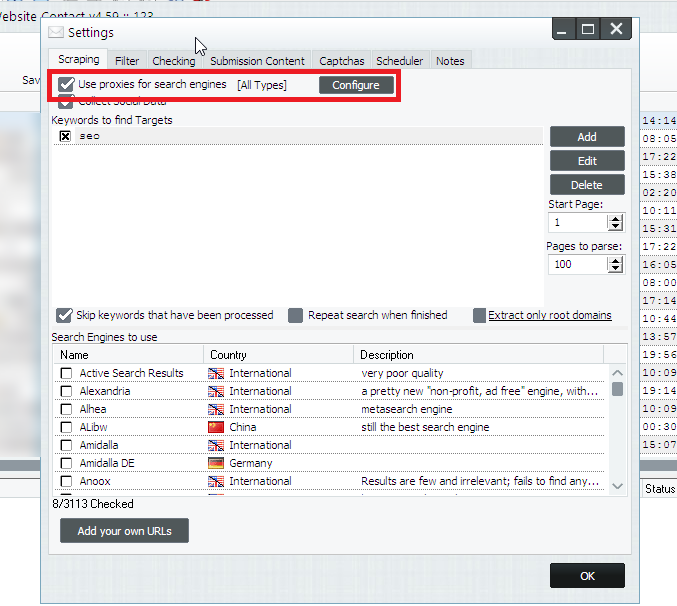Screen dimensions: 677x606
Task: Check the Amidalla search engine
Action: (66, 445)
